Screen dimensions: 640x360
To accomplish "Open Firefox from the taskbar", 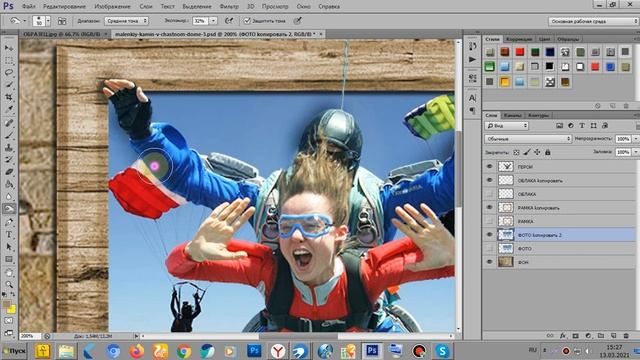I will (x=137, y=351).
